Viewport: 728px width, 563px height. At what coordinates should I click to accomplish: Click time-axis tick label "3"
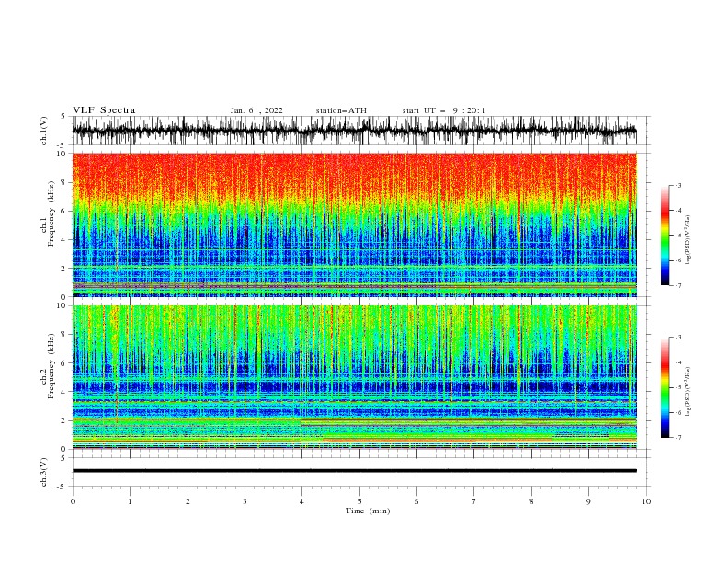245,501
